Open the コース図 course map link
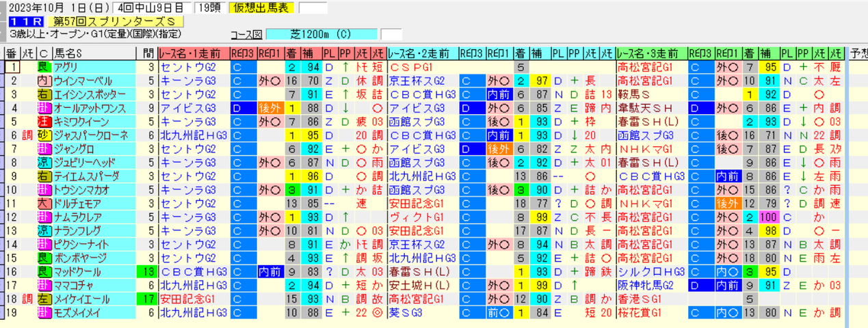 coord(247,34)
